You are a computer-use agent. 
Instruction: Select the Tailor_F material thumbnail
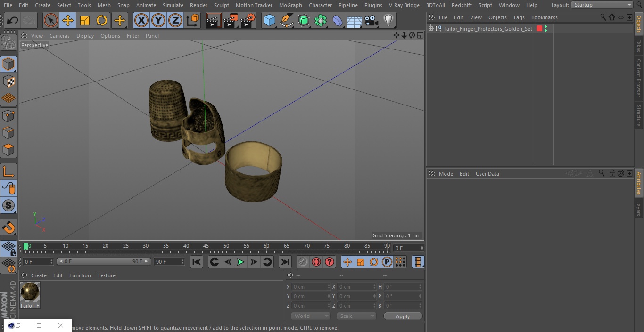pyautogui.click(x=30, y=292)
